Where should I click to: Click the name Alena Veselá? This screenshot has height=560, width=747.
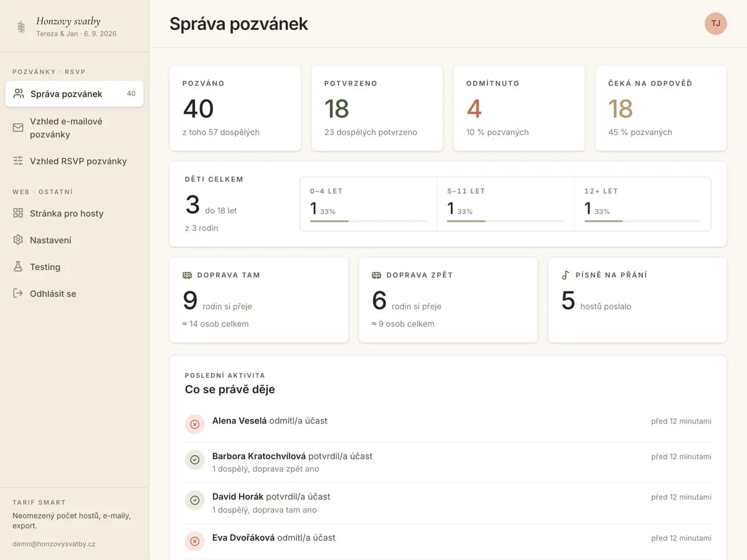pyautogui.click(x=239, y=421)
